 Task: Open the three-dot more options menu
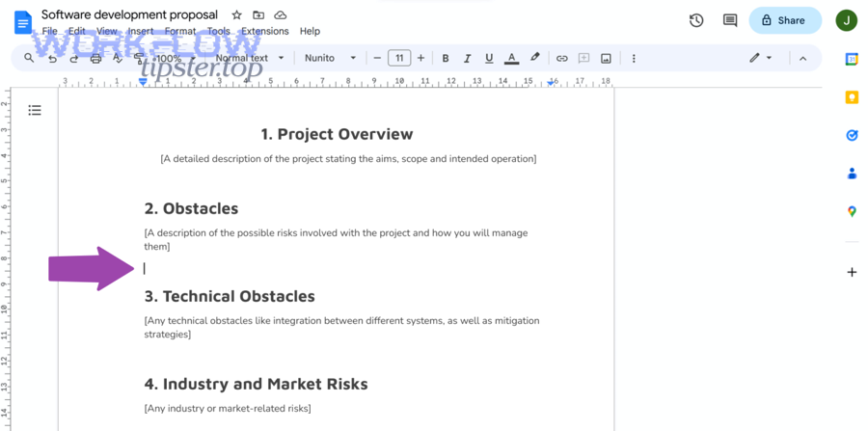tap(634, 58)
